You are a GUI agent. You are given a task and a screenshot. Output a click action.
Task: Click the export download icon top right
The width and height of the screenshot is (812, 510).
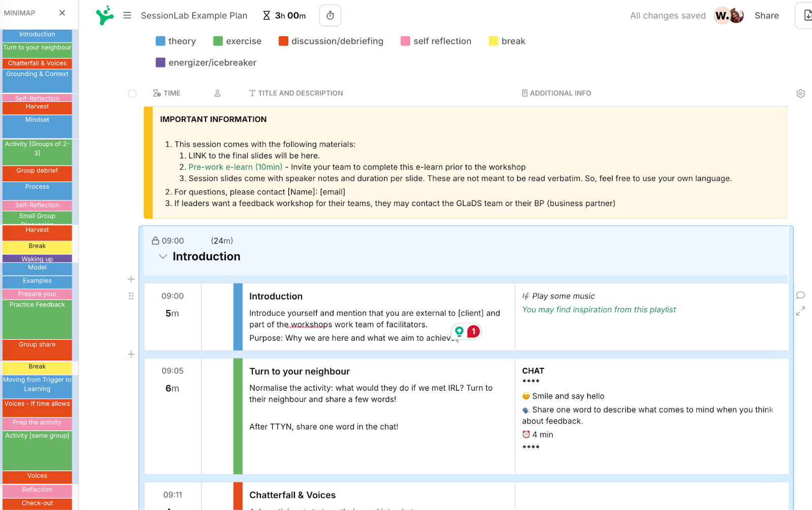(807, 15)
